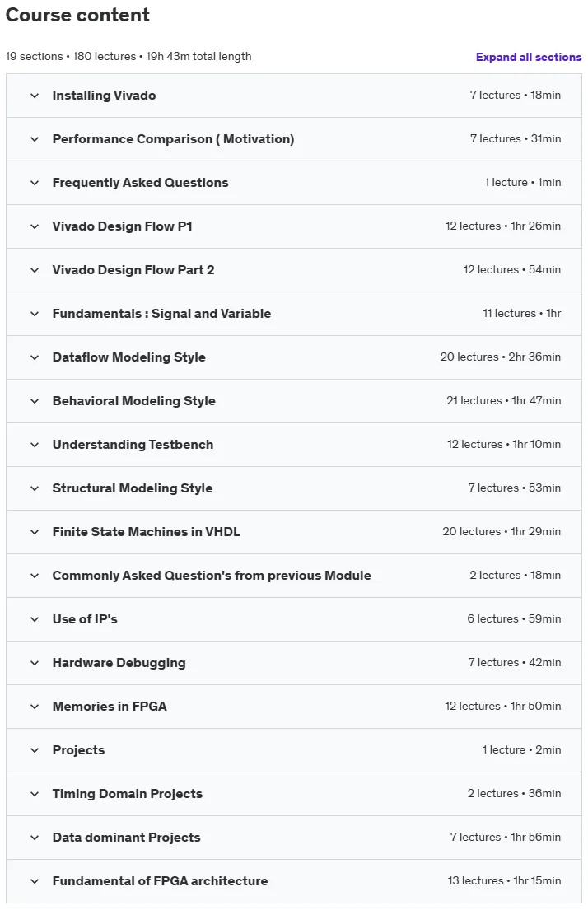
Task: Expand chevron beside Frequently Asked Questions
Action: click(x=35, y=183)
